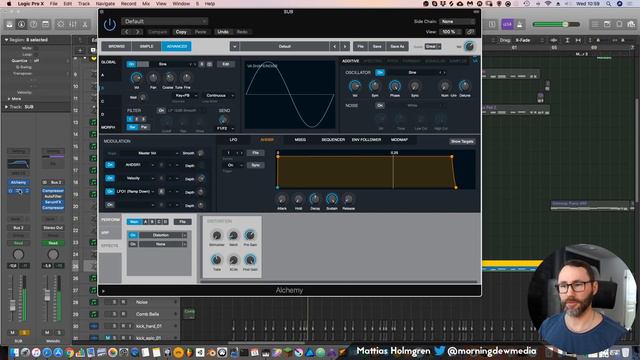Open Smart Controls toolbar icon
640x360 pixels.
point(60,24)
